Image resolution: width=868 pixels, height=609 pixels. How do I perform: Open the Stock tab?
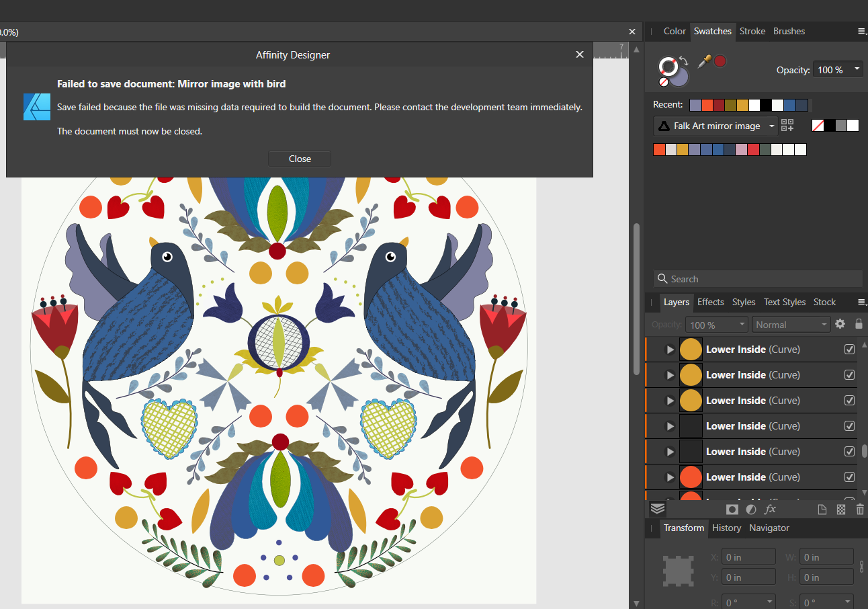pos(824,302)
